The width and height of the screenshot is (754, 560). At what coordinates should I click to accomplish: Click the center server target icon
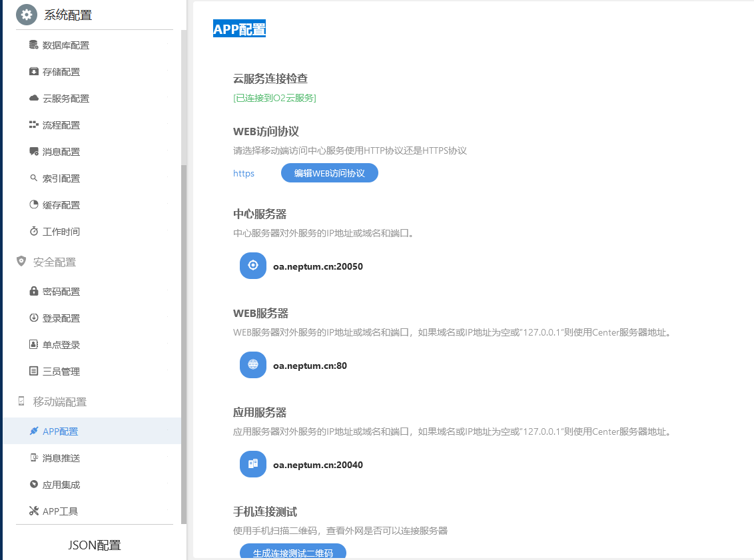pos(253,265)
